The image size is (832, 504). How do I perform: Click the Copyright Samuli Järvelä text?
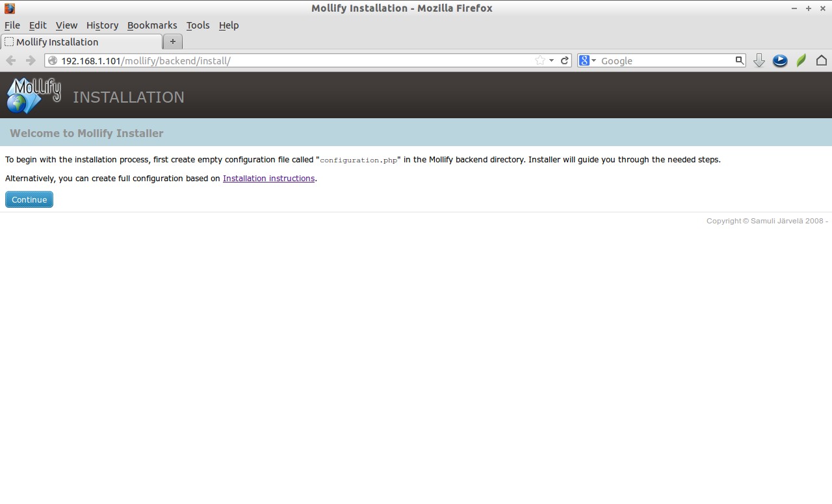pyautogui.click(x=767, y=221)
